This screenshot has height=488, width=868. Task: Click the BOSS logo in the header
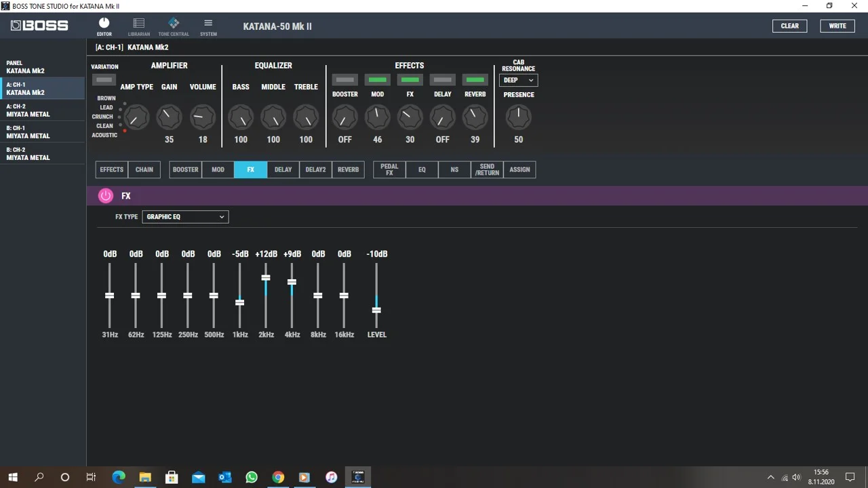(39, 26)
